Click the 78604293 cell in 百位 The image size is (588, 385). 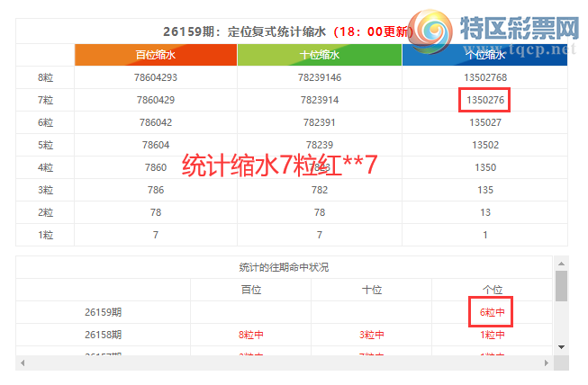coord(156,77)
